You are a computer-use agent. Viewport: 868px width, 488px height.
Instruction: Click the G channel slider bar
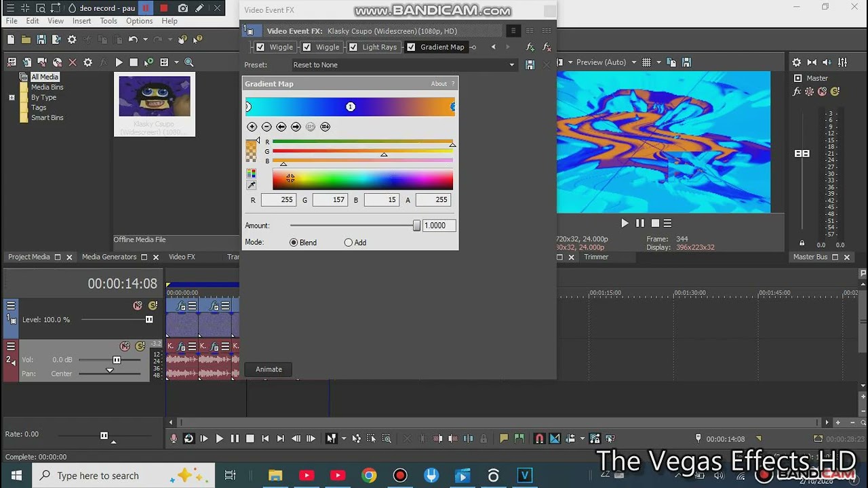tap(363, 151)
